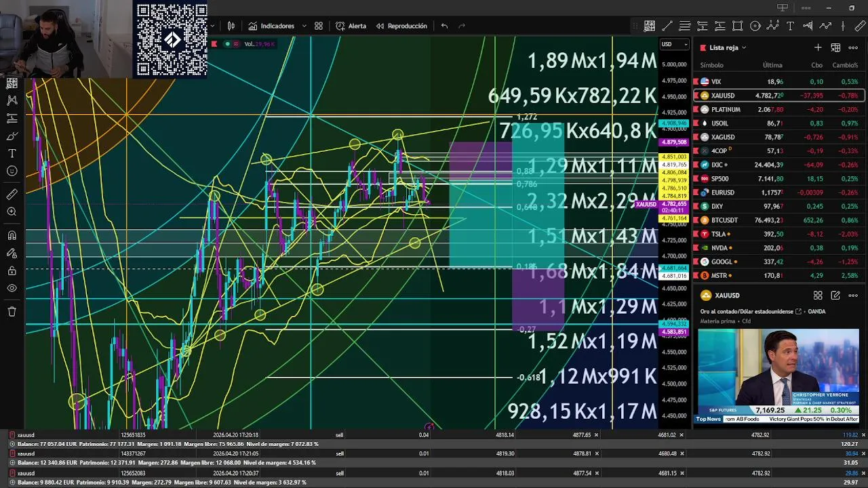Click the 4.782,655 current price label
Image resolution: width=868 pixels, height=488 pixels.
(x=673, y=203)
